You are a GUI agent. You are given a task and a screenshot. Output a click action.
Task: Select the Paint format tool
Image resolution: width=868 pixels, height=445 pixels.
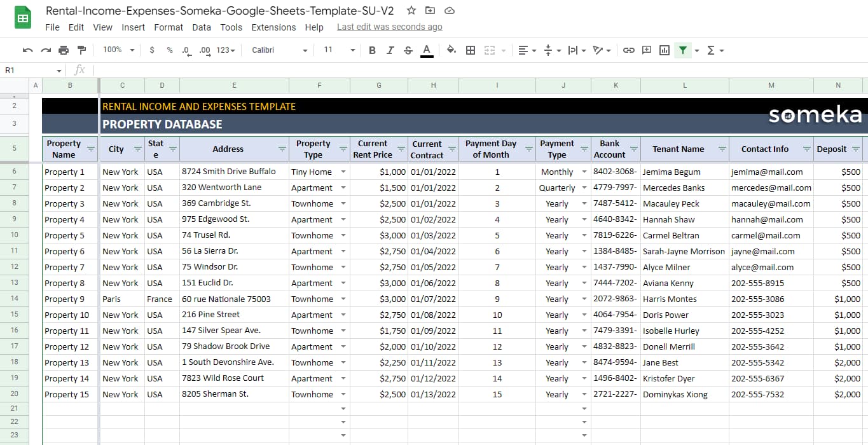(x=81, y=50)
